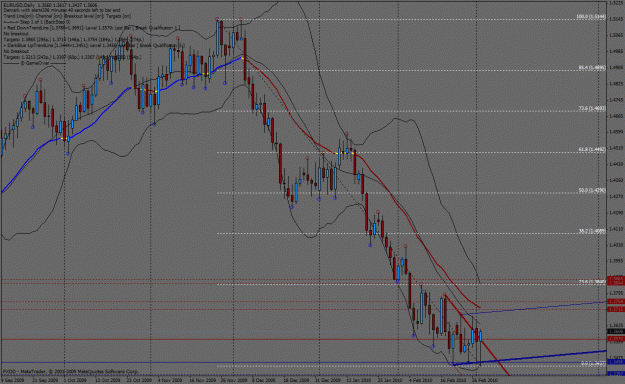
Task: Click the '16 Feb 2010' date label
Action: coord(453,380)
